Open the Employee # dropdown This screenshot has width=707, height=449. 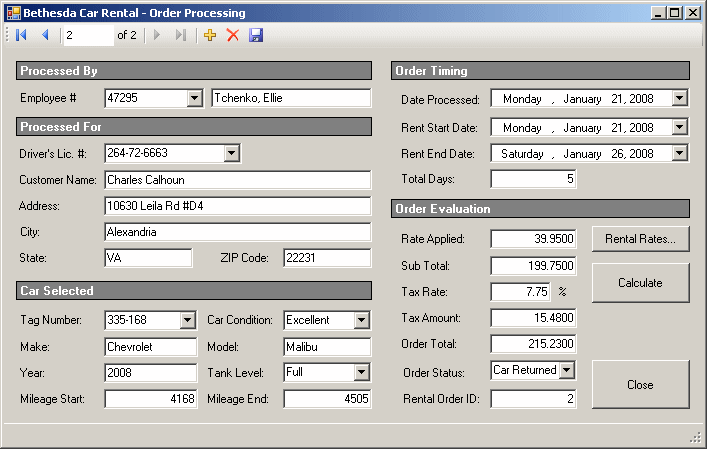[x=194, y=98]
